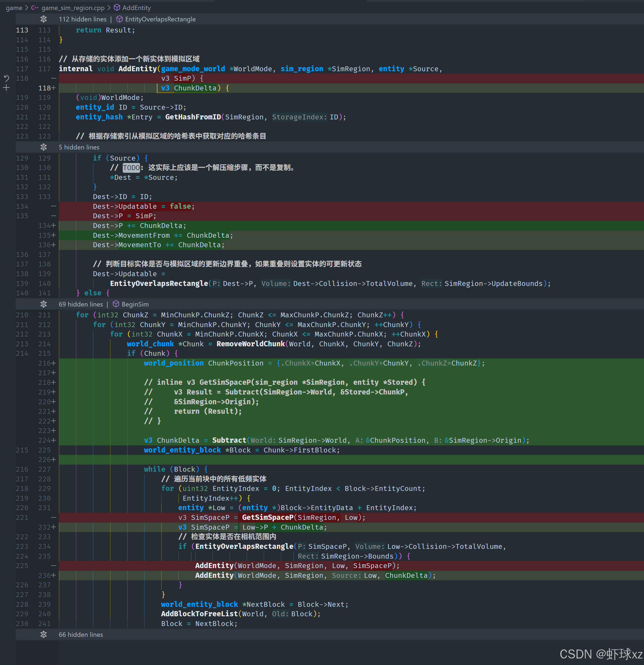Click the highlighted TODO comment tag

click(x=131, y=168)
